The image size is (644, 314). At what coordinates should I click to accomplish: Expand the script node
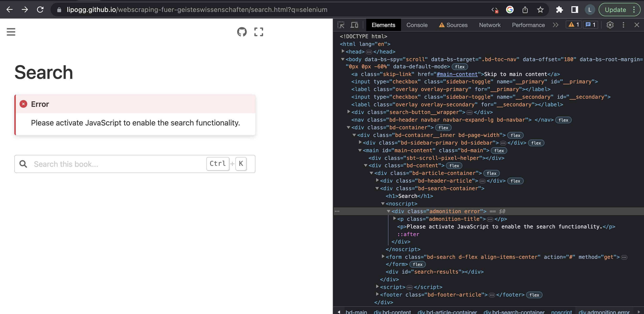[378, 287]
